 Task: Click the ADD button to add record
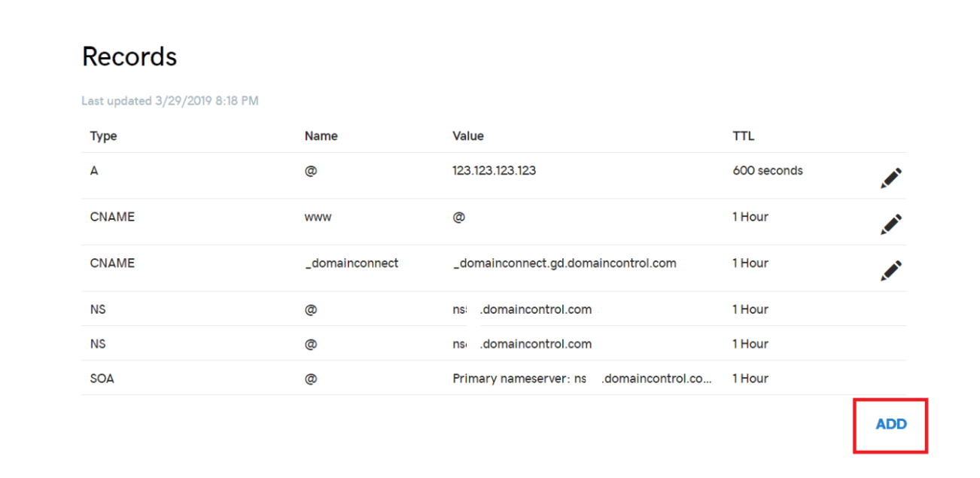pos(891,425)
